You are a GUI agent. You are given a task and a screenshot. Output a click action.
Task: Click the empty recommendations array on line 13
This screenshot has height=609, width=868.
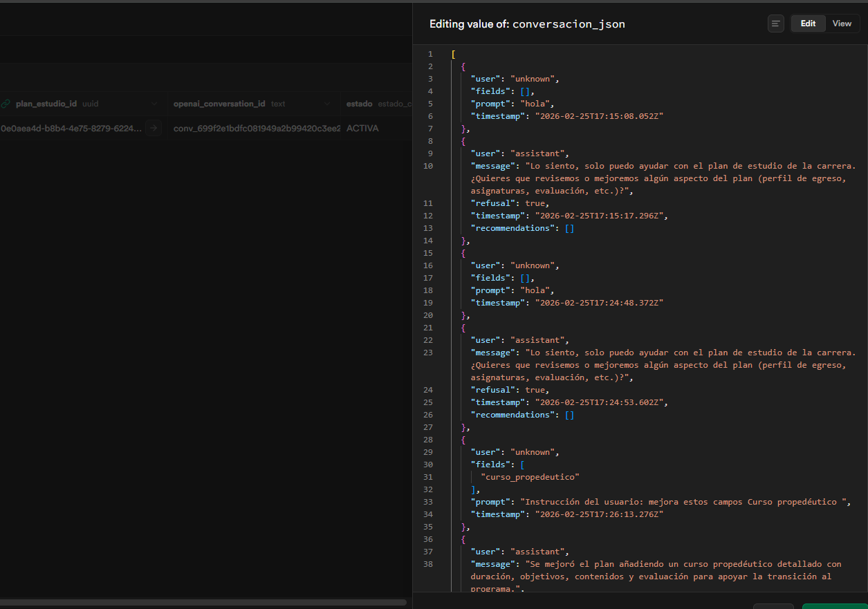(x=569, y=228)
